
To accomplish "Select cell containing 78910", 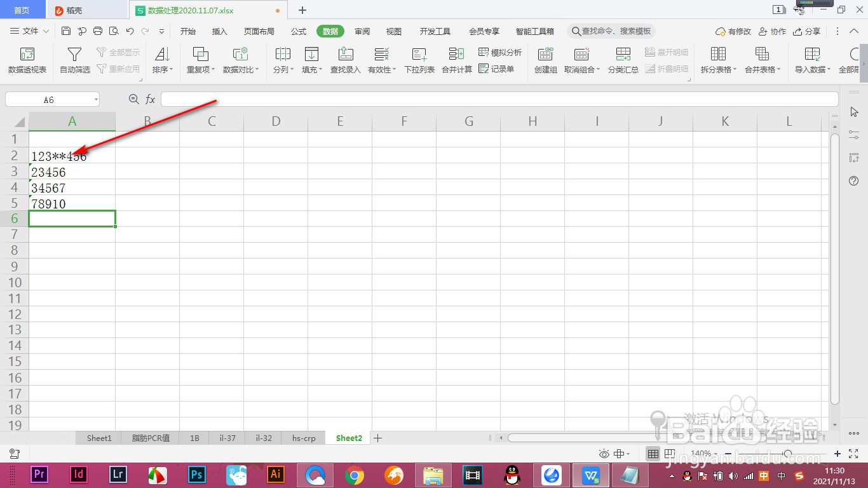I will coord(72,203).
